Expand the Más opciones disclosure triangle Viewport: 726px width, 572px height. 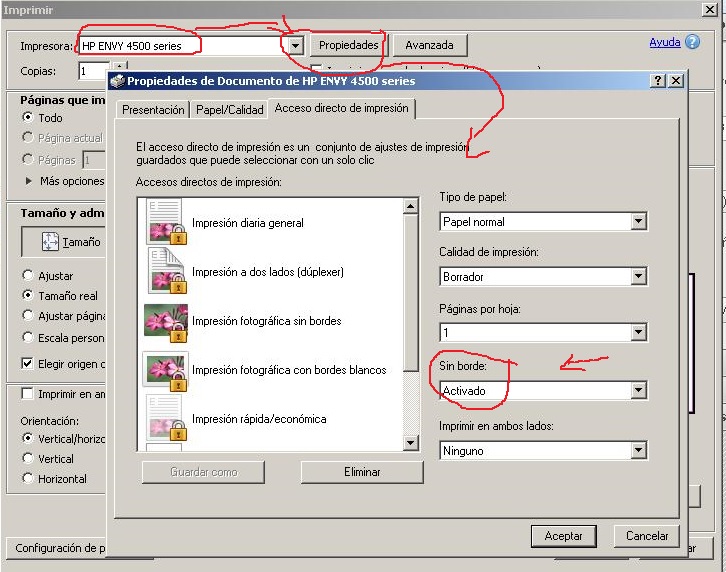29,181
